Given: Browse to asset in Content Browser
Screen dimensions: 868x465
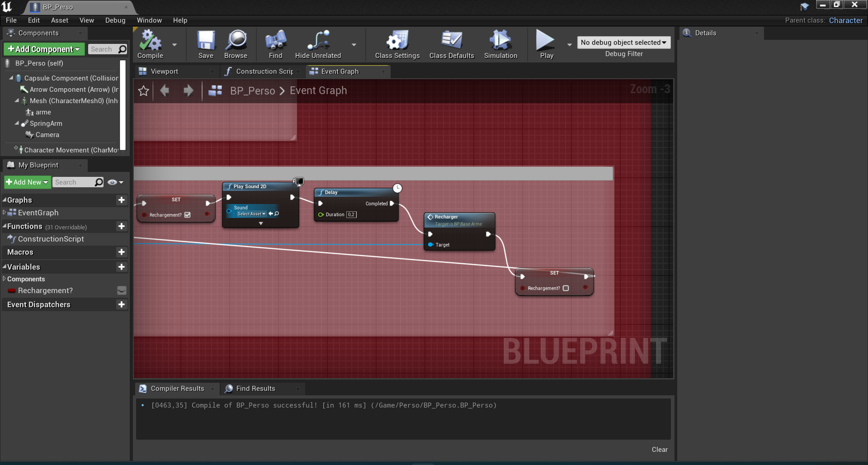Looking at the screenshot, I should click(236, 44).
